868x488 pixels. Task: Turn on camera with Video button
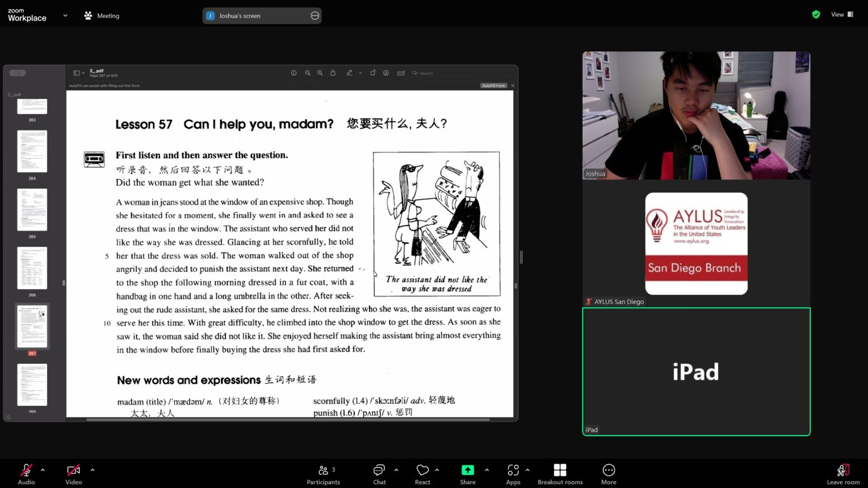[73, 474]
